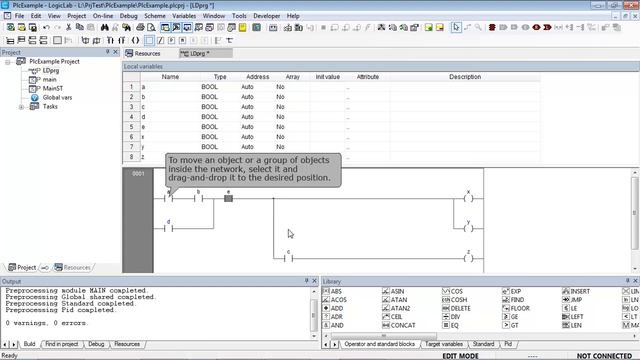Switch to the Resources editor tab

click(143, 53)
